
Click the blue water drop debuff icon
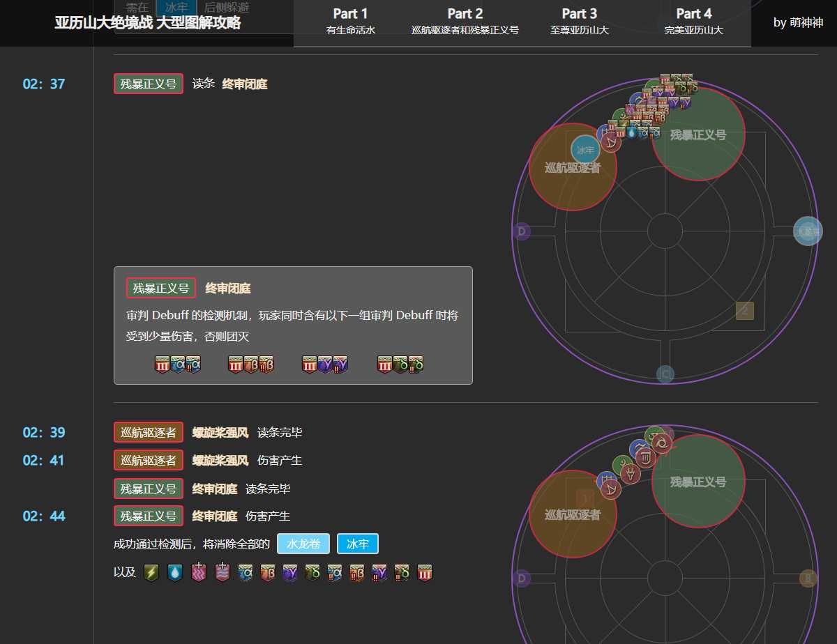tap(175, 573)
